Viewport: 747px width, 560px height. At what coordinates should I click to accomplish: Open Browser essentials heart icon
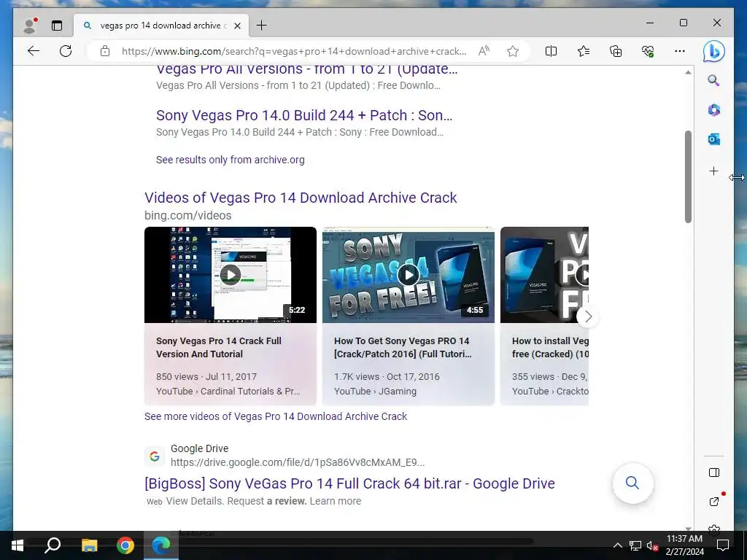[648, 51]
